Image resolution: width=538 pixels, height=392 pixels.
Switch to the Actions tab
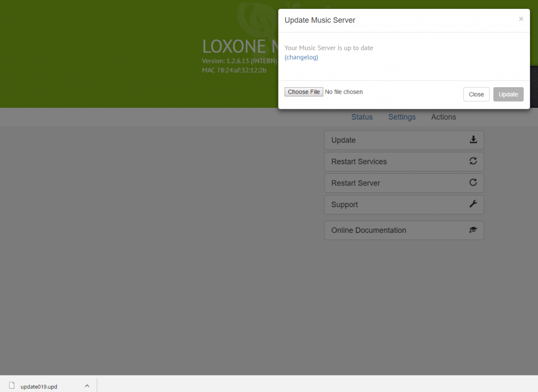[443, 117]
